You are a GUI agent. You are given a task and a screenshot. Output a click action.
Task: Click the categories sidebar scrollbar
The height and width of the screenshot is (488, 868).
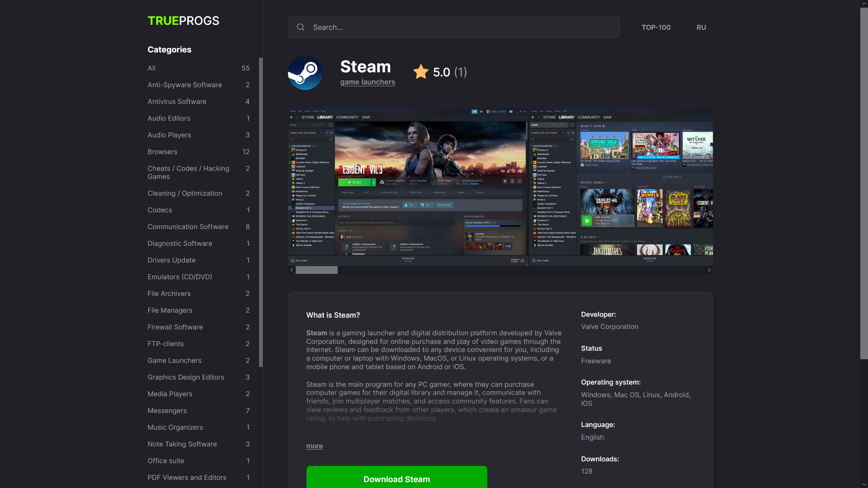261,212
